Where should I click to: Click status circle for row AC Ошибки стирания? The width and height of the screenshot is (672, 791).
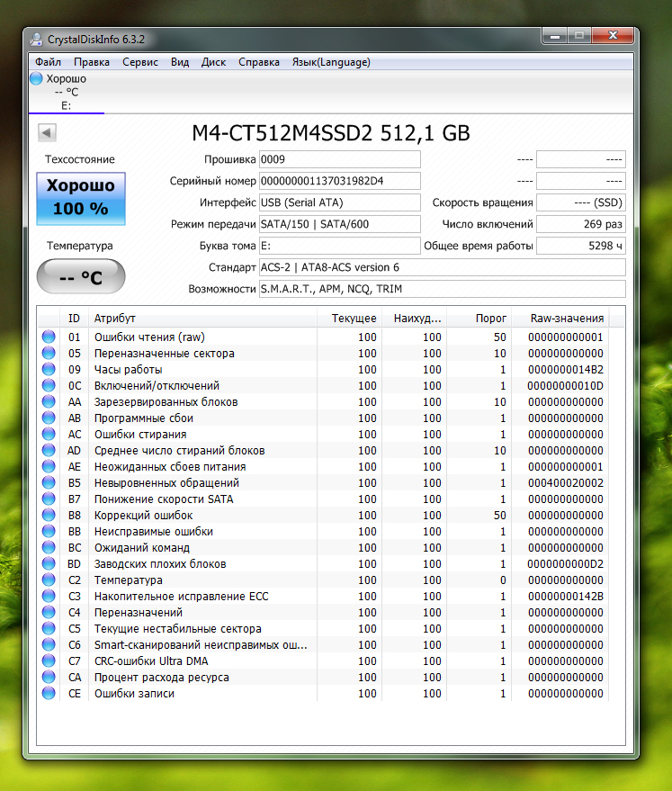[49, 434]
